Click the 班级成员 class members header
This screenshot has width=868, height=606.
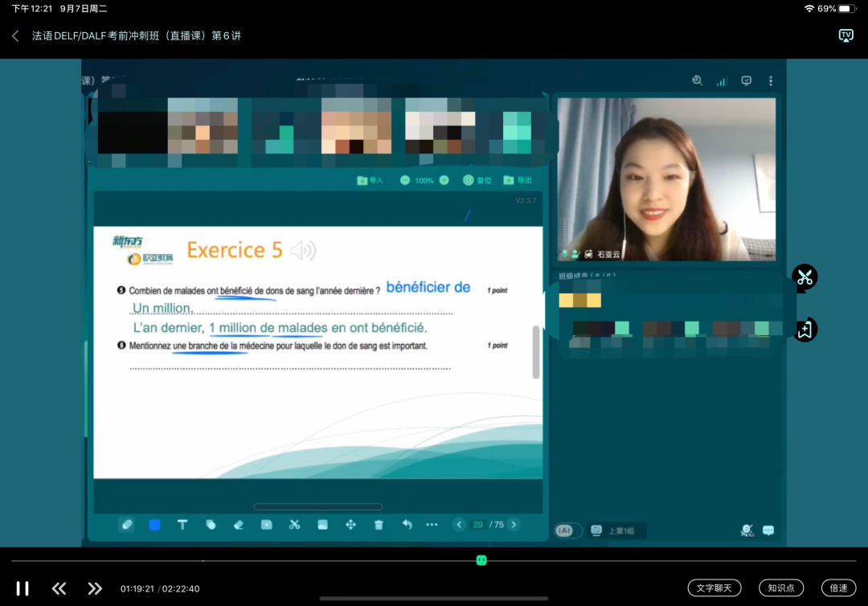pos(587,276)
